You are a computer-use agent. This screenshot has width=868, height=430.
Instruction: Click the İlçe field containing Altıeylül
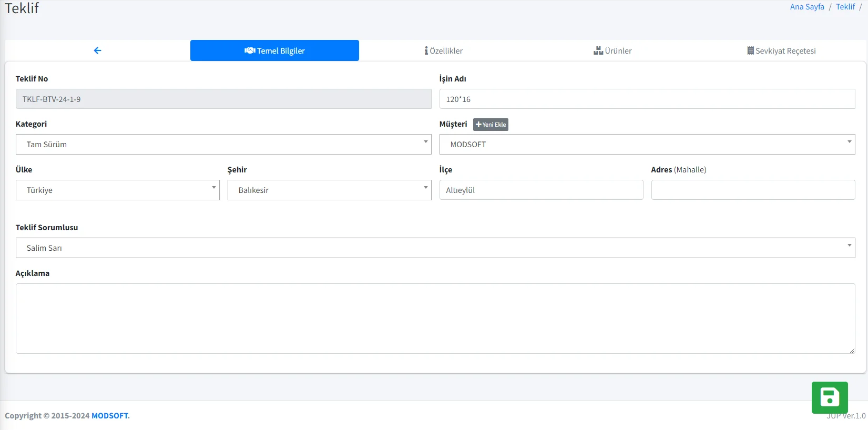(x=541, y=190)
